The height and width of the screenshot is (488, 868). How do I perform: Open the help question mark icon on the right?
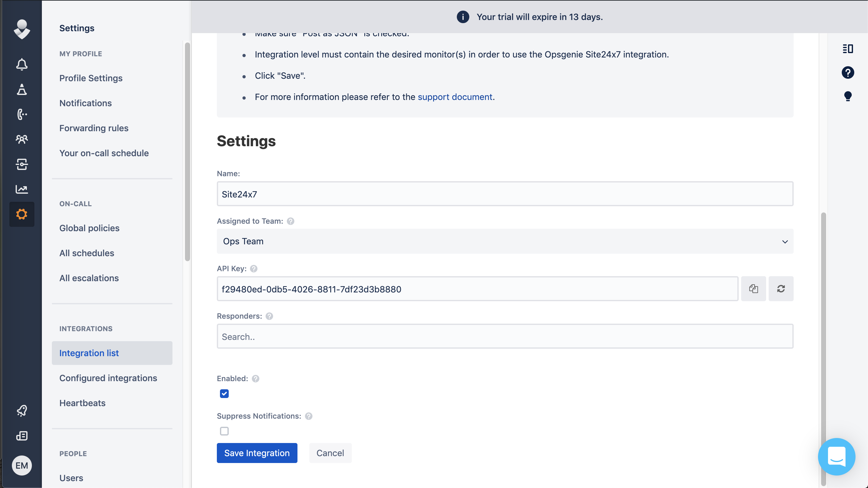(847, 72)
